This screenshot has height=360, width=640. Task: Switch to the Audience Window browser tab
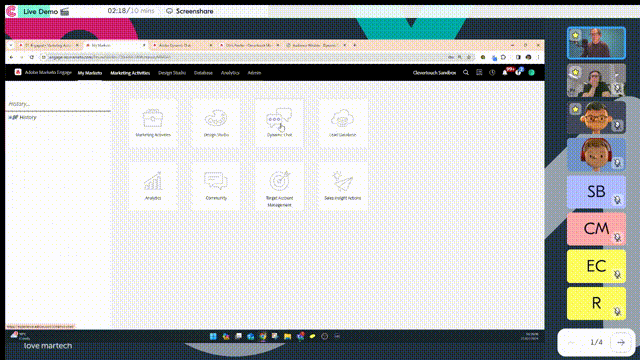316,45
